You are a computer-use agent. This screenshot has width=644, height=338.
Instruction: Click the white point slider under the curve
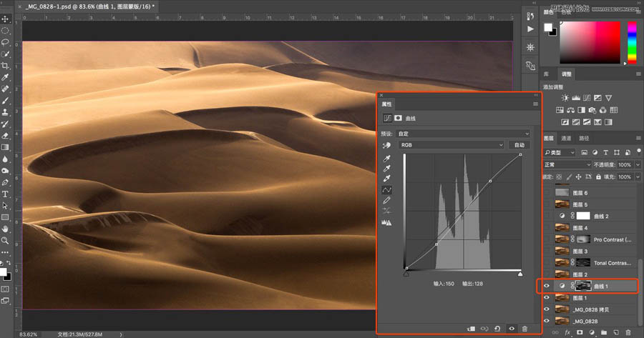tap(520, 273)
